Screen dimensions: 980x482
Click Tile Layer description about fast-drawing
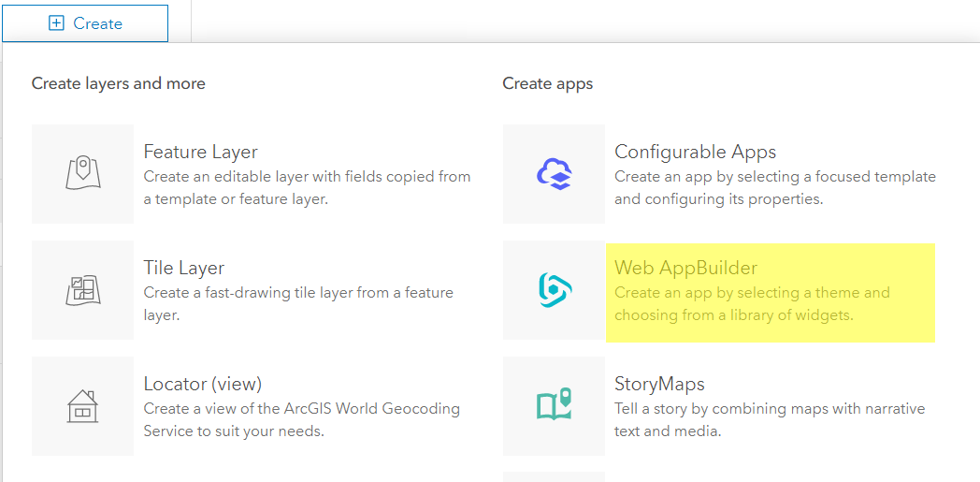click(298, 304)
